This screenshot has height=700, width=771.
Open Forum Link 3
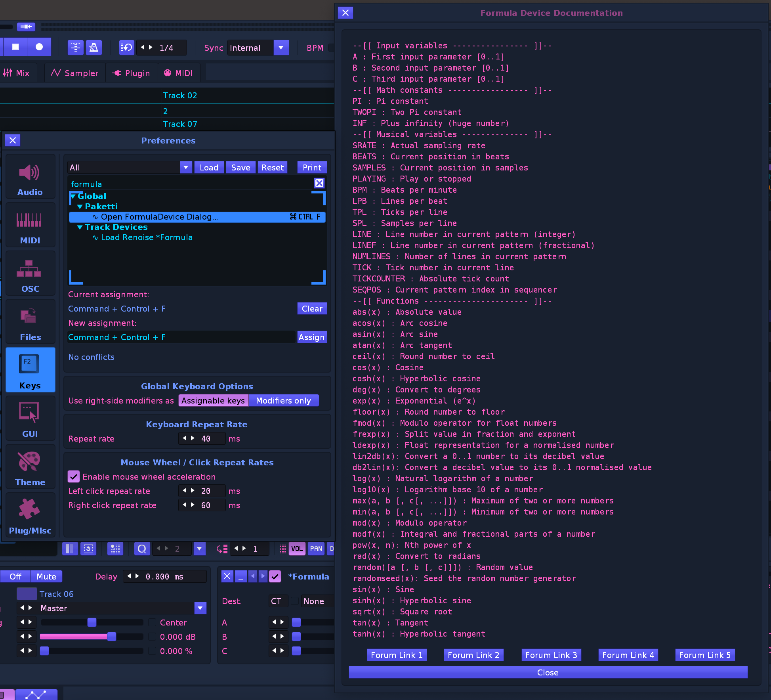[x=551, y=655]
